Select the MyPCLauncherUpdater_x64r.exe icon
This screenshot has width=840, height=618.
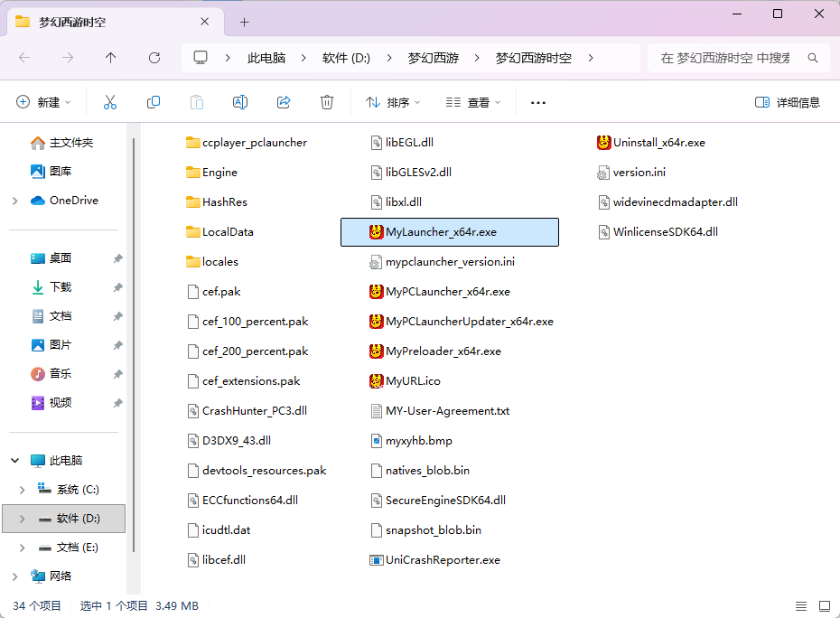click(376, 322)
